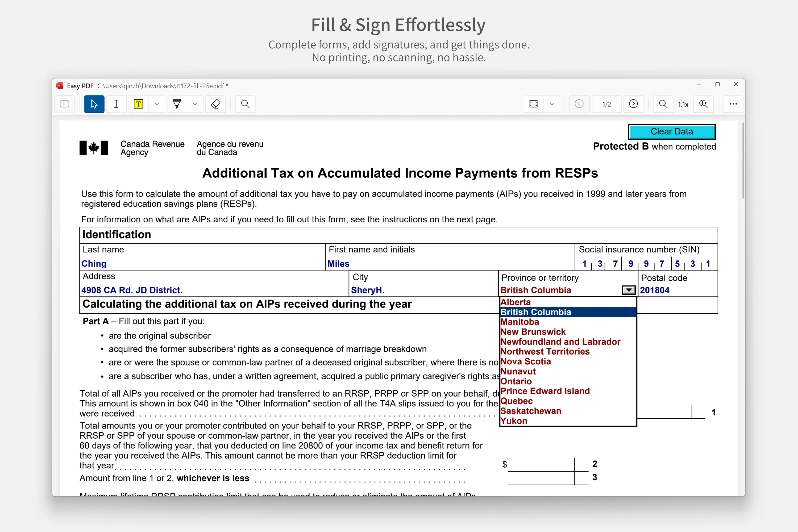Click the 1/2 page number field

pos(607,104)
